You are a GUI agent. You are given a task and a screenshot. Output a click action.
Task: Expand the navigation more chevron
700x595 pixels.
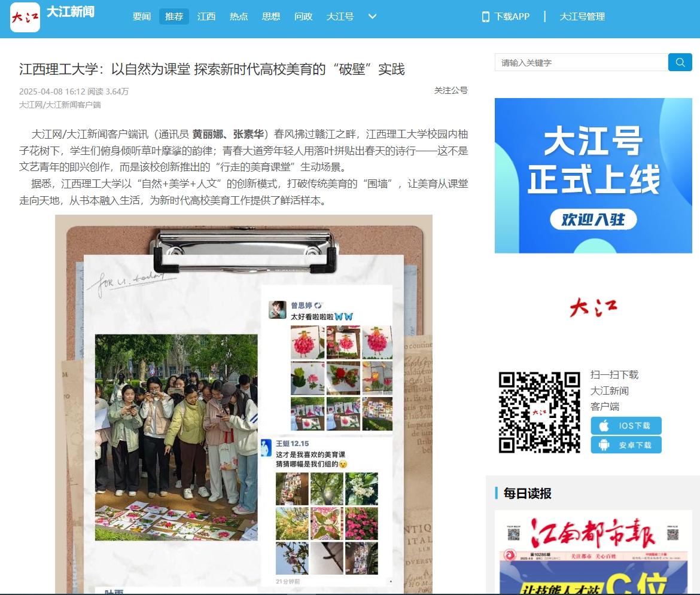[x=372, y=17]
